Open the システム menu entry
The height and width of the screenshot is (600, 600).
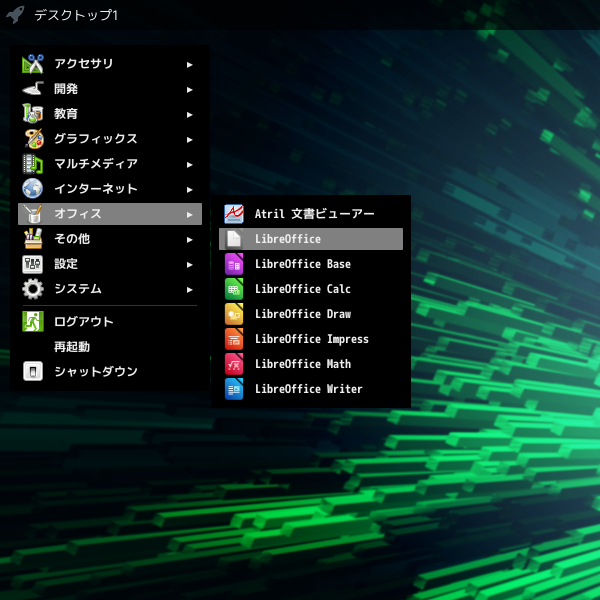(x=110, y=289)
